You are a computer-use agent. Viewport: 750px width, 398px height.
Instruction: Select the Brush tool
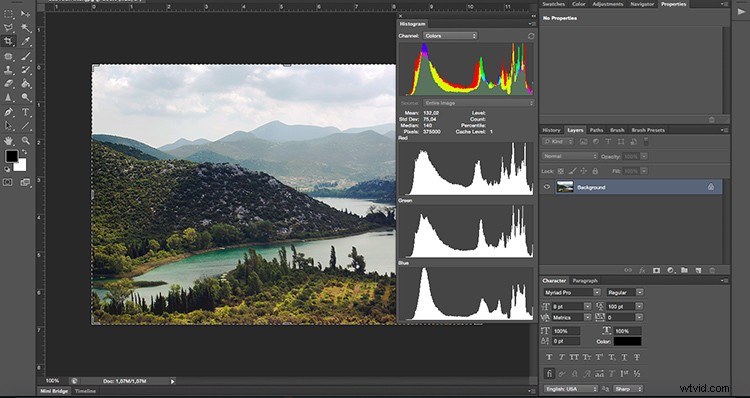click(25, 56)
